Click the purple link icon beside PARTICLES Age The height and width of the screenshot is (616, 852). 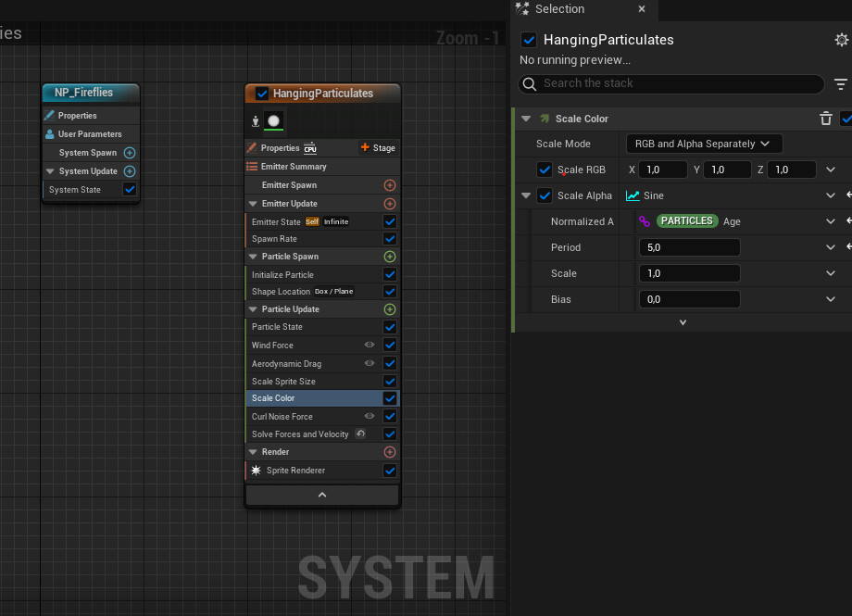click(x=645, y=221)
